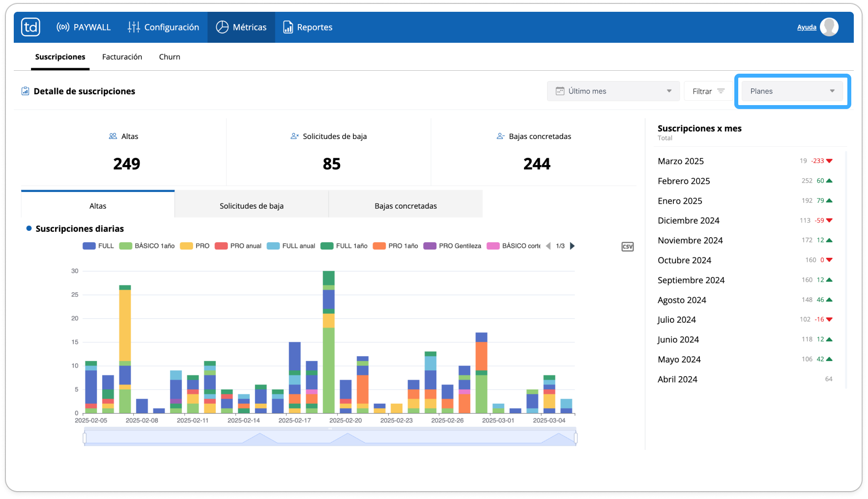Open the Reportes section
This screenshot has width=868, height=499.
coord(308,27)
